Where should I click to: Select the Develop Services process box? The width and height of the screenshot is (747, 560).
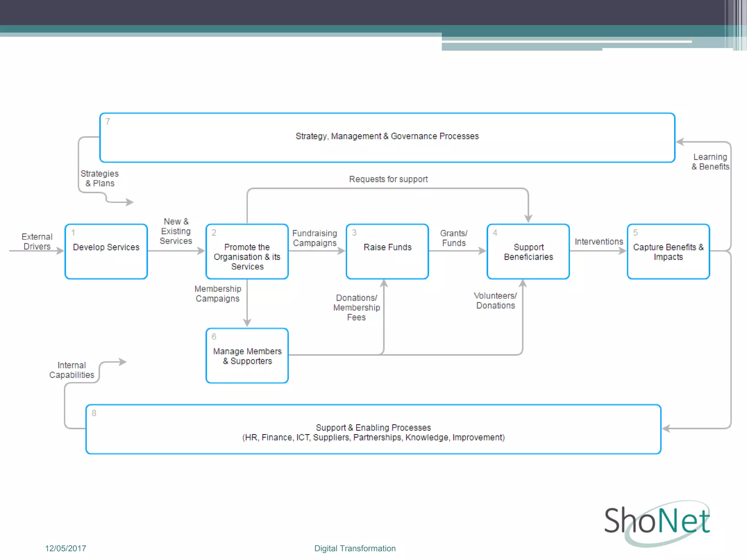coord(106,251)
